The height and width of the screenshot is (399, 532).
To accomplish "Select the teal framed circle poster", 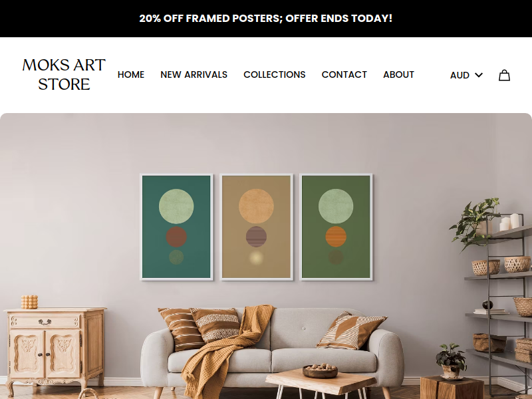I will tap(176, 227).
